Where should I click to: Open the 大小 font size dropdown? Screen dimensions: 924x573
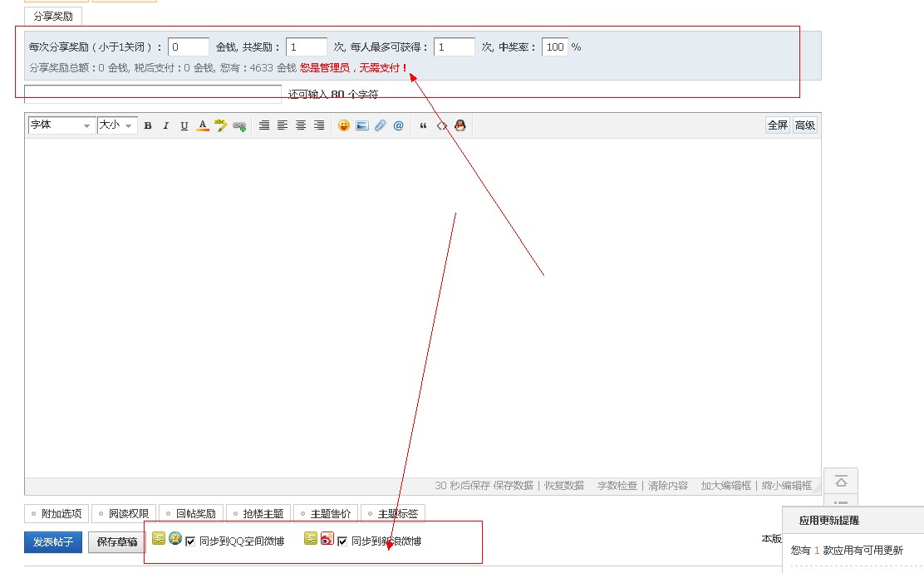(x=116, y=125)
